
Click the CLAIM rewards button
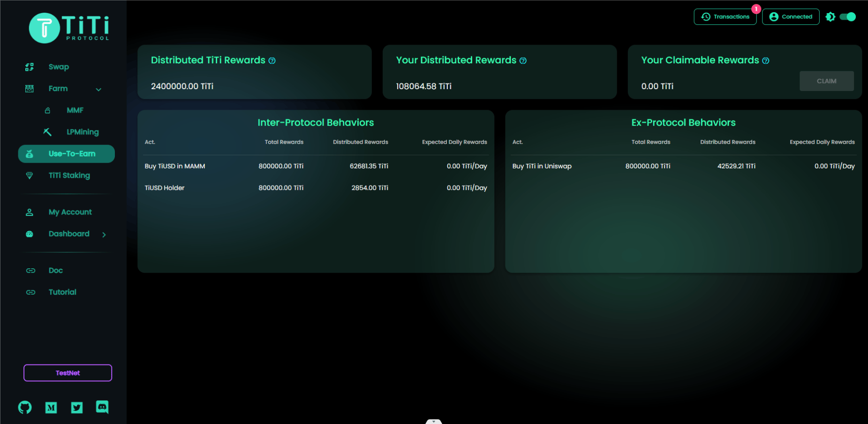[x=827, y=81]
